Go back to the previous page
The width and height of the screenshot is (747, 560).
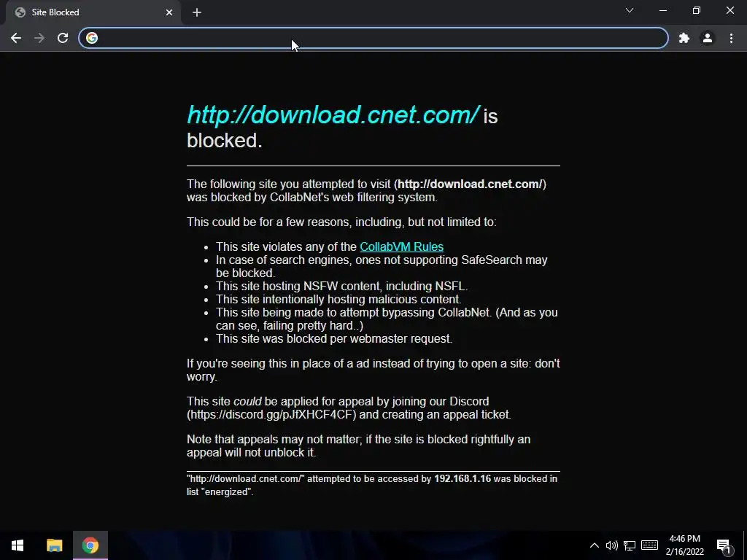pos(16,38)
